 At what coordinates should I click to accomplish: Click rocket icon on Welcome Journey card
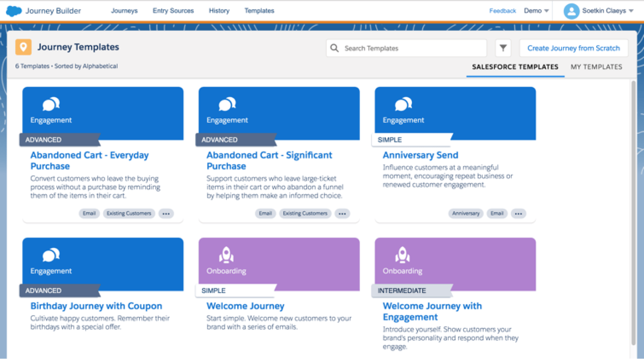click(x=226, y=255)
